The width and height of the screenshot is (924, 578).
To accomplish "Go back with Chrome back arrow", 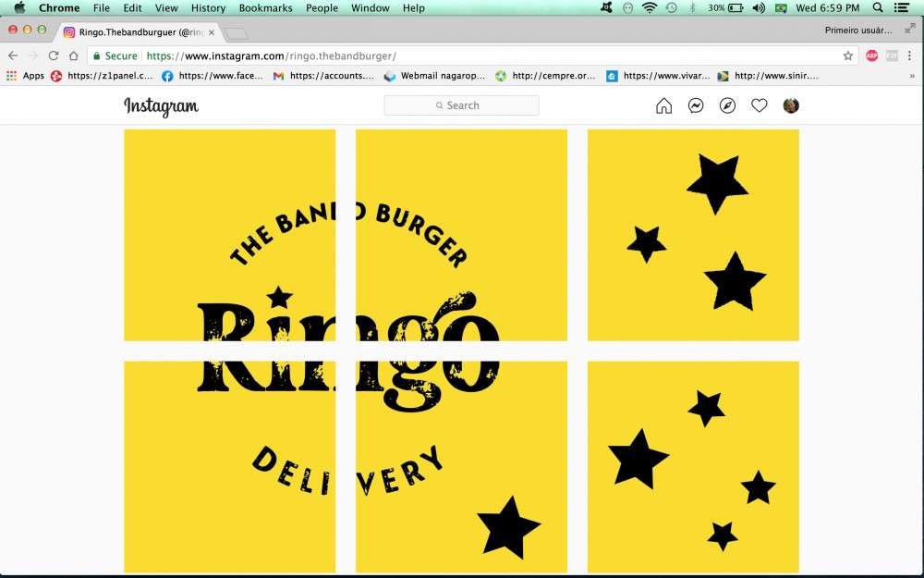I will [13, 55].
